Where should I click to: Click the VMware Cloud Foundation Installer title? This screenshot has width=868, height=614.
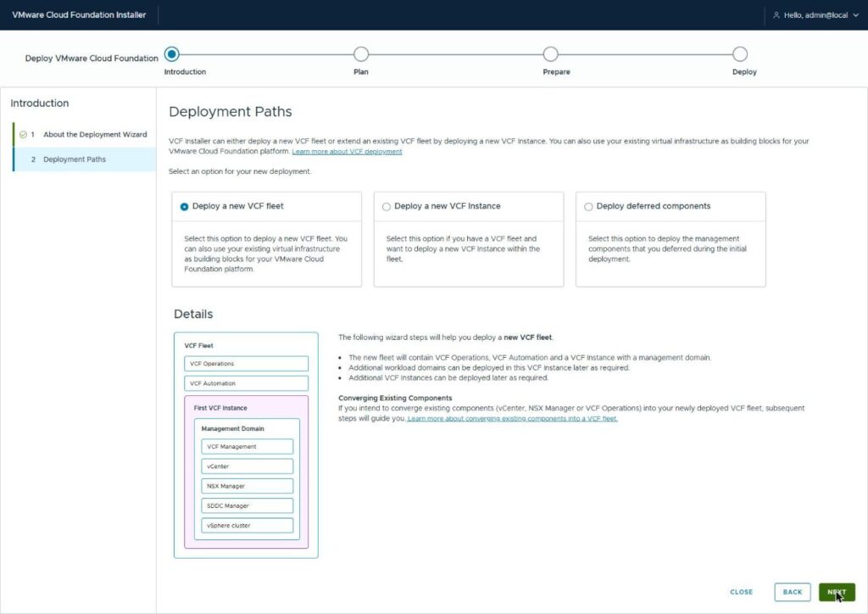tap(79, 15)
